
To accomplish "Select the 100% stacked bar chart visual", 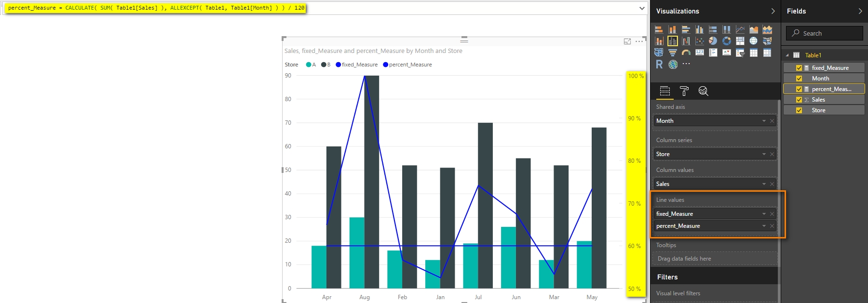I will (x=713, y=29).
